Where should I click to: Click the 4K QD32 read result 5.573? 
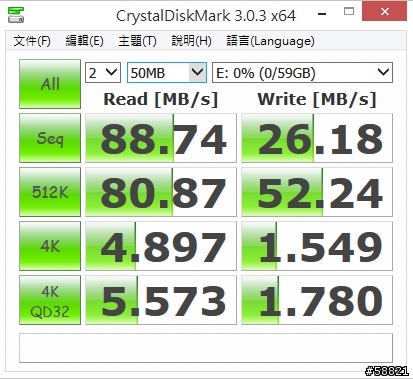(161, 300)
